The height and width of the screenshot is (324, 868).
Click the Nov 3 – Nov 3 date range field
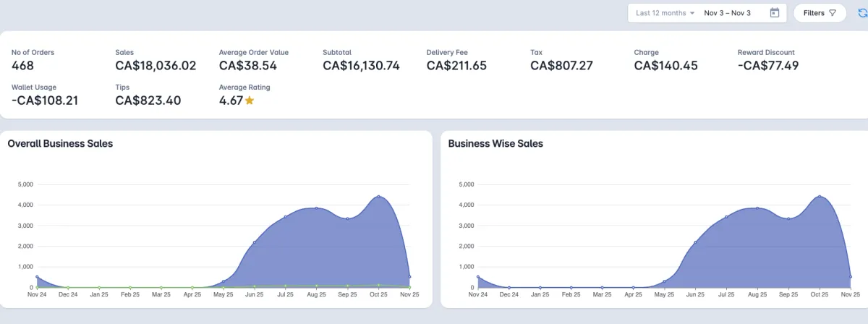point(727,13)
